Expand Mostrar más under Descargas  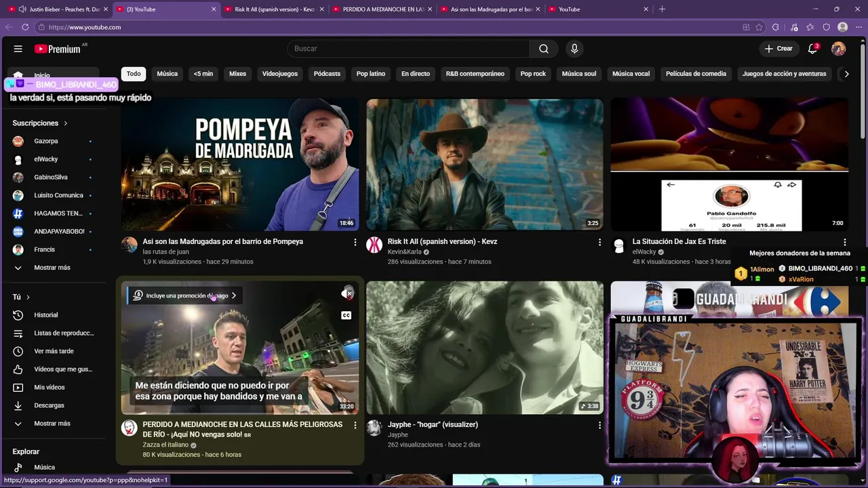click(52, 424)
